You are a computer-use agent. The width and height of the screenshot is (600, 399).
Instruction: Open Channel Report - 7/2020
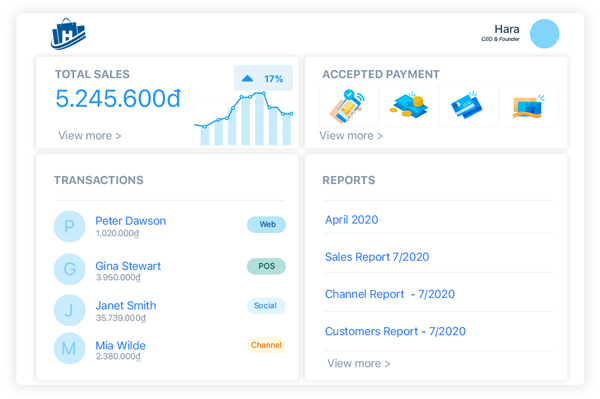pyautogui.click(x=390, y=294)
